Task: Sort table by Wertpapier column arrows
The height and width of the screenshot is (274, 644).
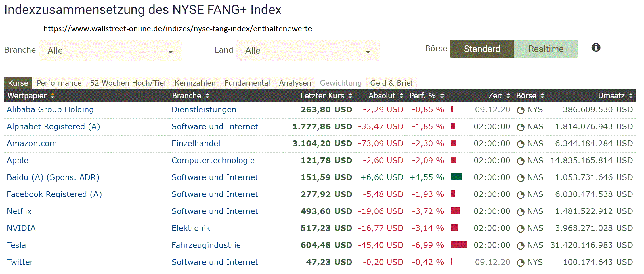Action: [x=52, y=96]
